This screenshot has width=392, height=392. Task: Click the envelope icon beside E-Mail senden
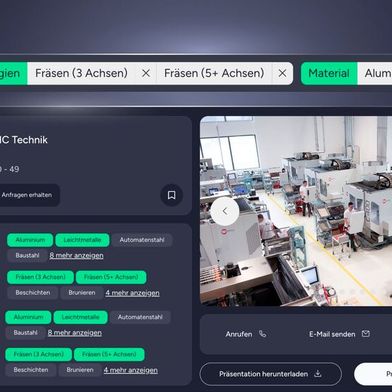point(366,333)
